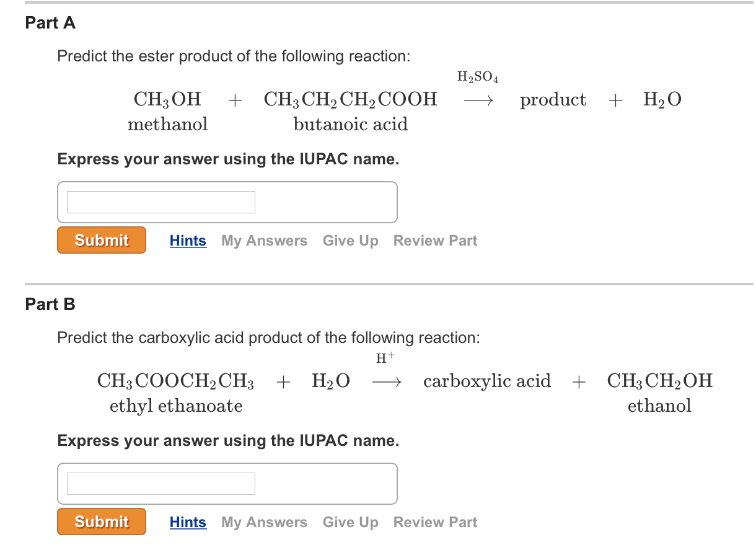Click the ethyl ethanoate label in Part B
This screenshot has height=547, width=756.
(175, 406)
